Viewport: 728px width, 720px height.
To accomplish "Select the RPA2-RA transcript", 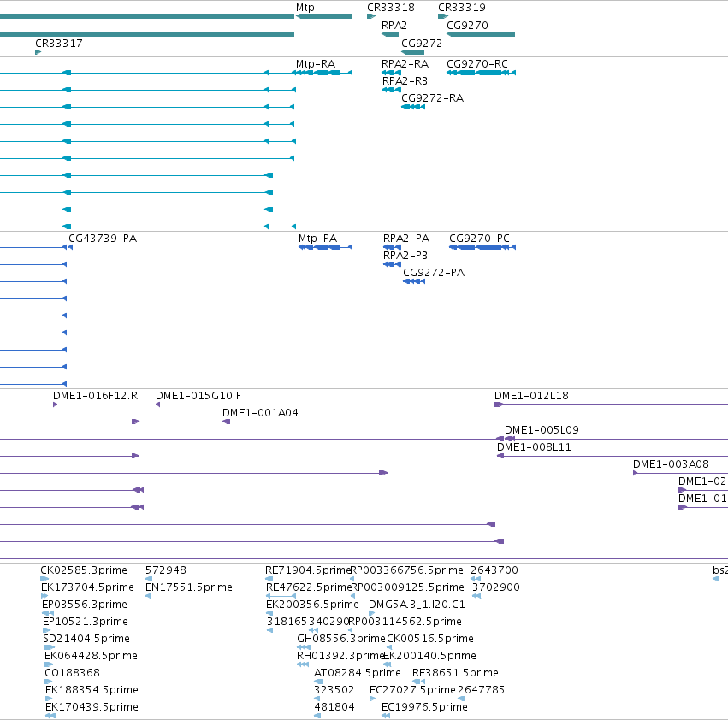I will click(x=391, y=73).
